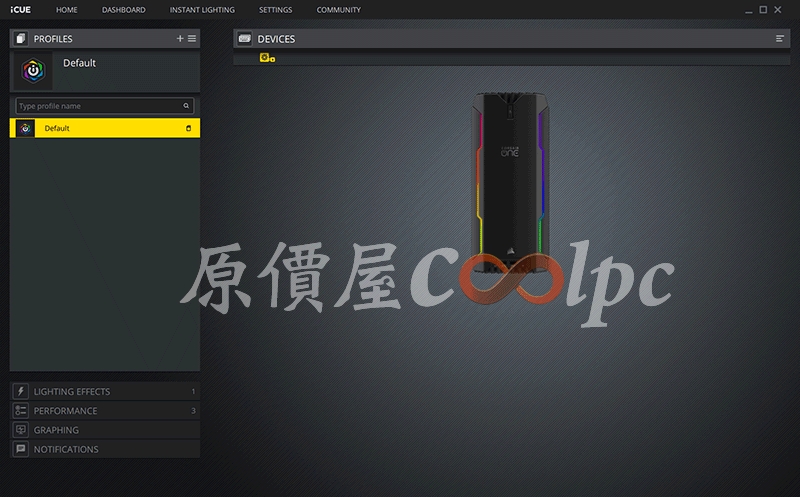The width and height of the screenshot is (800, 497).
Task: Open INSTANT LIGHTING menu
Action: [202, 10]
